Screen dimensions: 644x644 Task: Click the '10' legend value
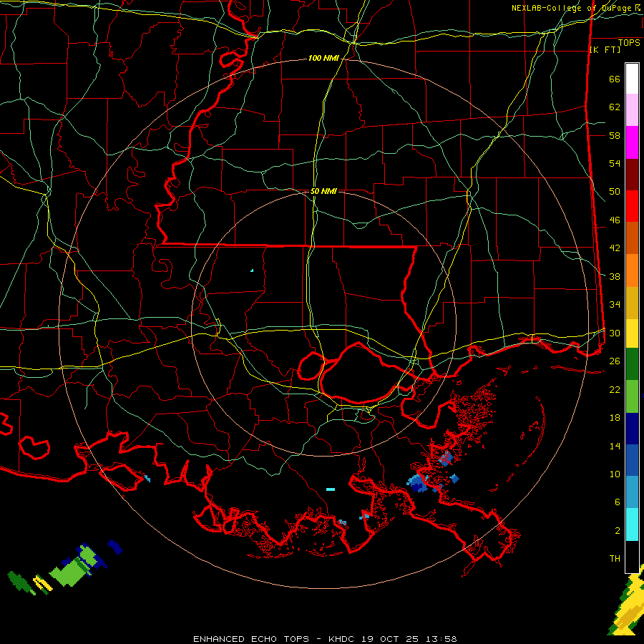615,474
